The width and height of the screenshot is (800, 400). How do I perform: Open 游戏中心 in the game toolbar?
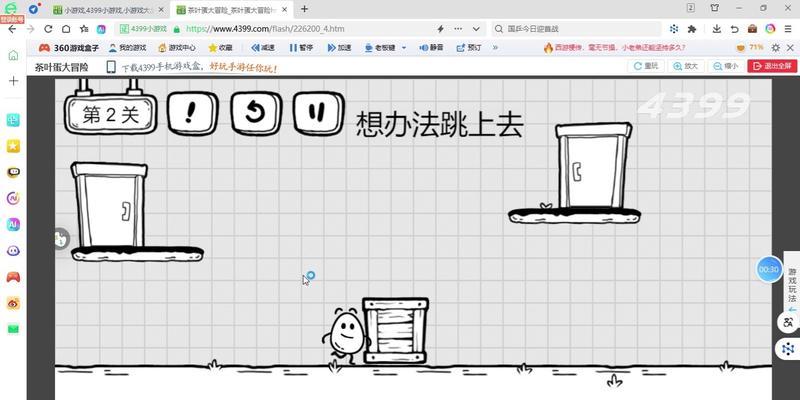click(177, 47)
